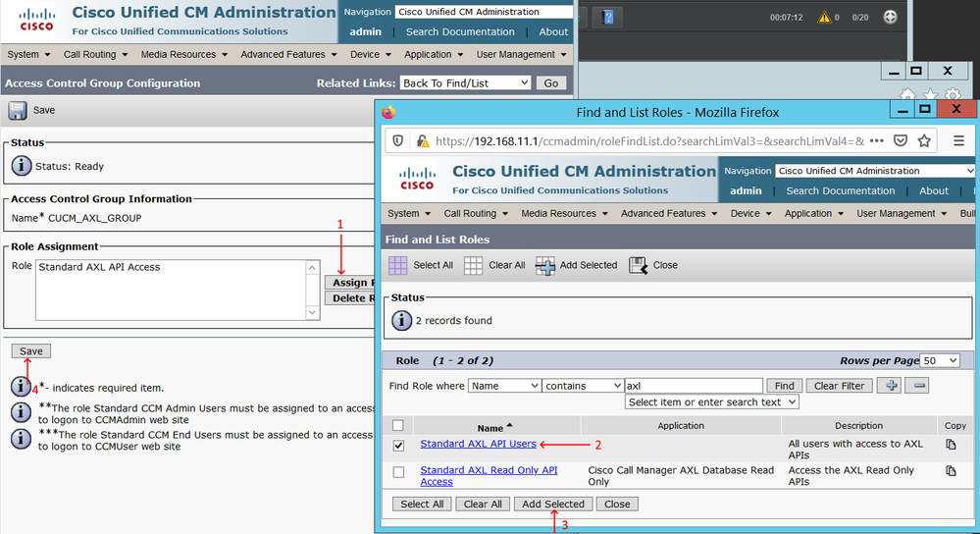Click the blue help question mark icon
The image size is (980, 534).
click(x=608, y=18)
